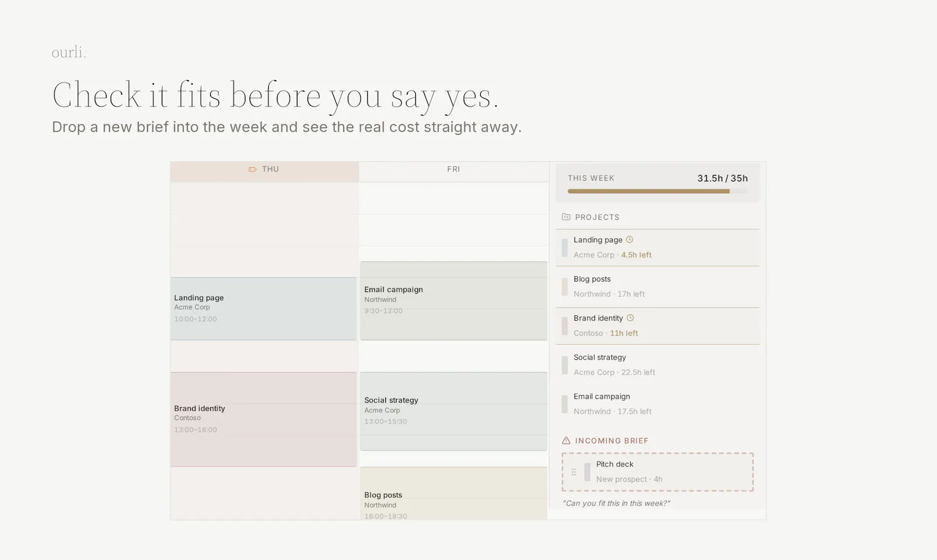Click the folder icon next to PROJECTS
Screen dimensions: 937x560
[566, 217]
